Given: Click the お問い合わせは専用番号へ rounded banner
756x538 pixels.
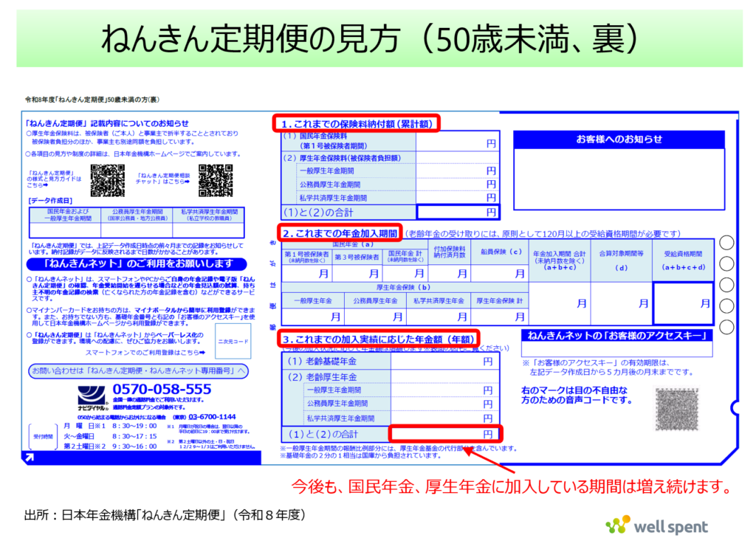Looking at the screenshot, I should click(x=137, y=370).
